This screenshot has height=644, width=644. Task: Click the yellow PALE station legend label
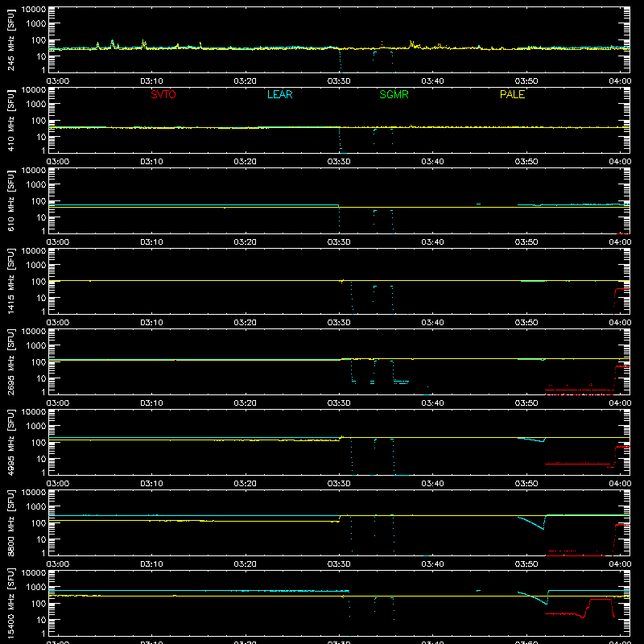pyautogui.click(x=512, y=94)
